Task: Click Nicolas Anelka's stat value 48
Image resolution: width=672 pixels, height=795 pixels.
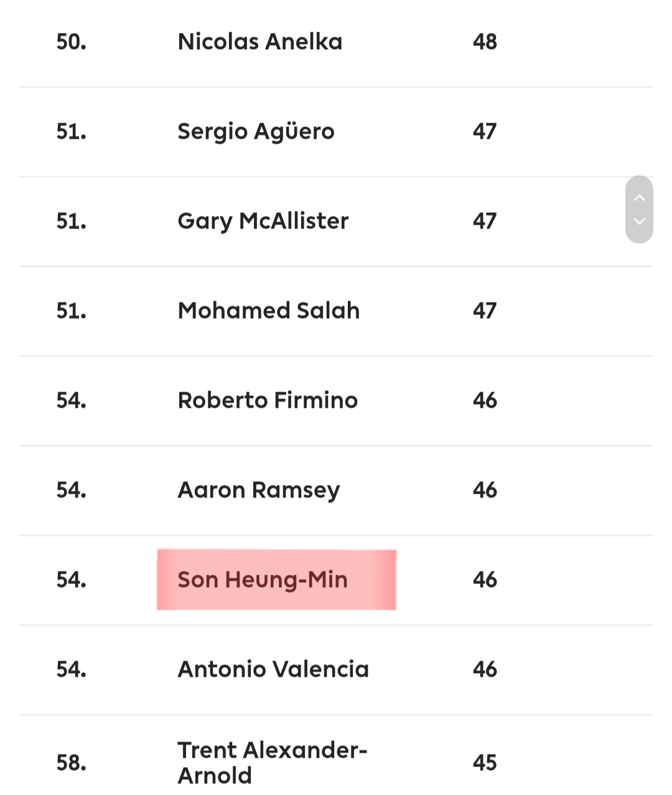Action: [485, 42]
